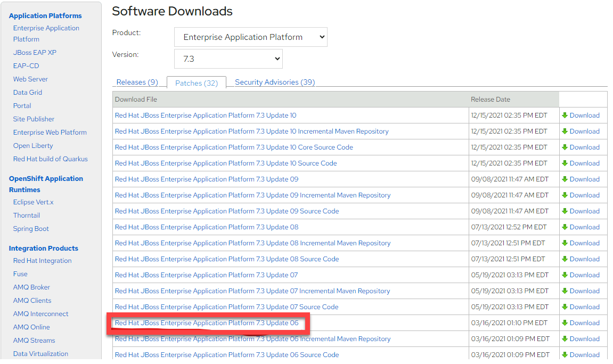Open Integration Products sidebar heading
This screenshot has width=613, height=364.
pos(43,248)
